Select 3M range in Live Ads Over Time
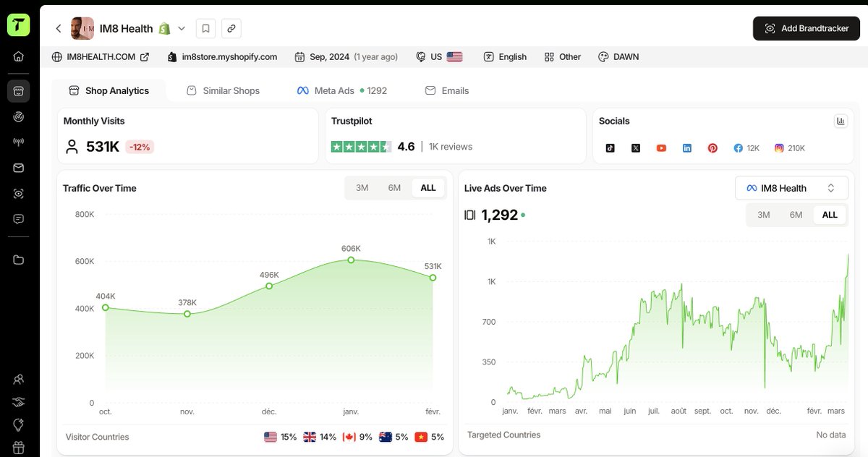Screen dimensions: 868x457 click(x=763, y=215)
